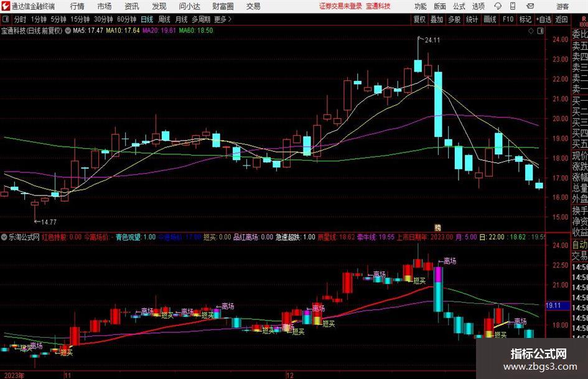Click the 宝通科技 stock name link
This screenshot has height=379, width=588.
(x=378, y=6)
